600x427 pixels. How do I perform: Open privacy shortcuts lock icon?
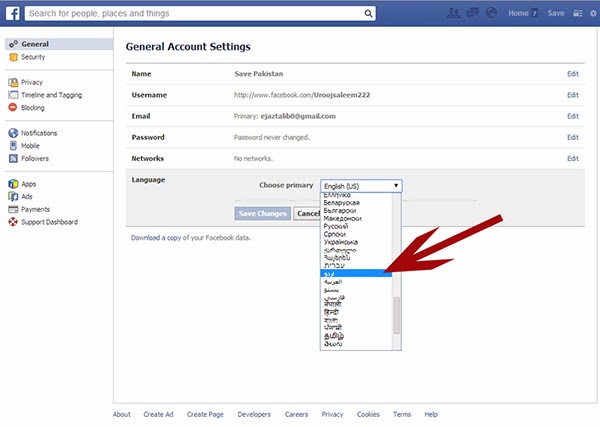577,13
